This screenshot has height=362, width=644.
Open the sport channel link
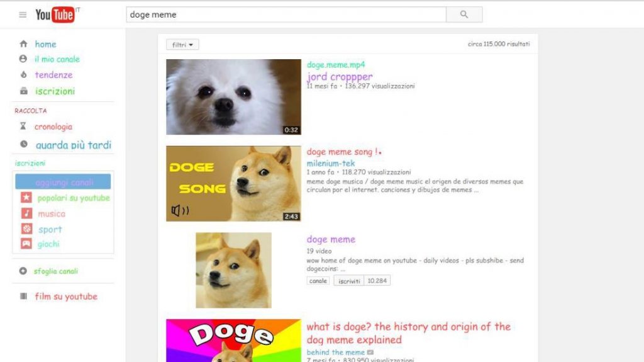(50, 230)
